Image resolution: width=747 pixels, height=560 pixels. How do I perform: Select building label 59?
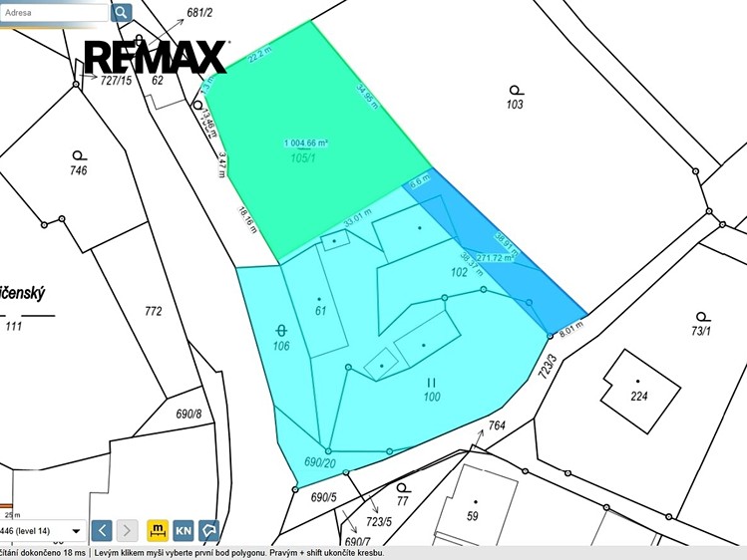[x=472, y=516]
